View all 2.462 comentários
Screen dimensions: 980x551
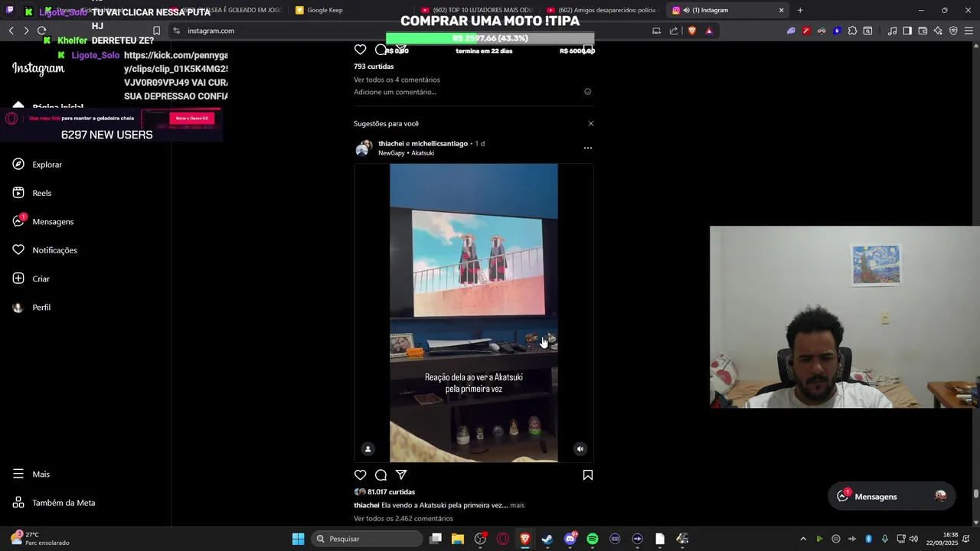[x=403, y=519]
